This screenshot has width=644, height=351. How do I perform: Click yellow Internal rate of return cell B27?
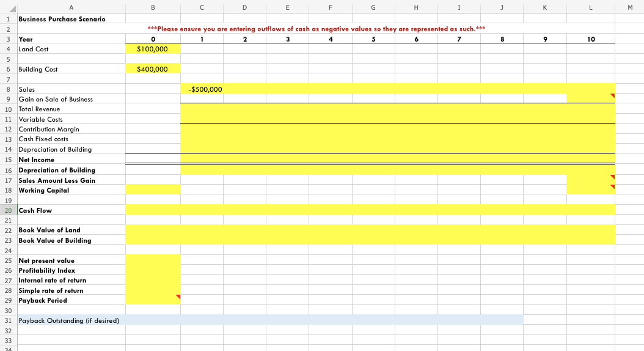click(x=153, y=280)
